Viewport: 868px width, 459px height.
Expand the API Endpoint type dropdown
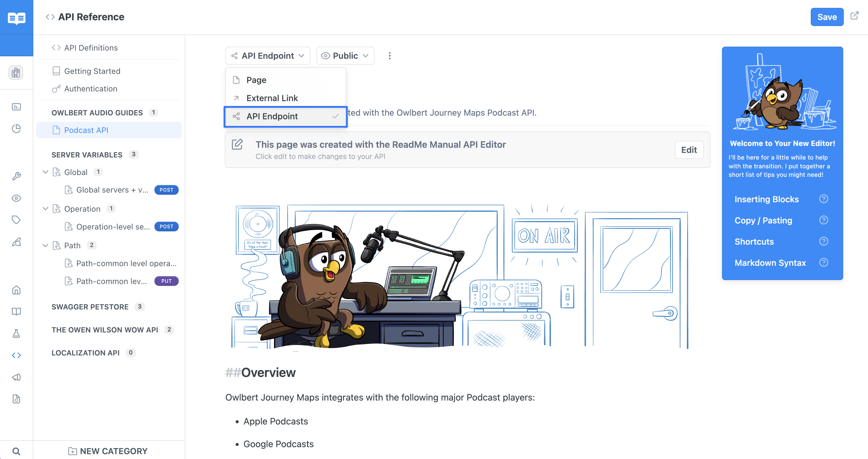pos(268,56)
